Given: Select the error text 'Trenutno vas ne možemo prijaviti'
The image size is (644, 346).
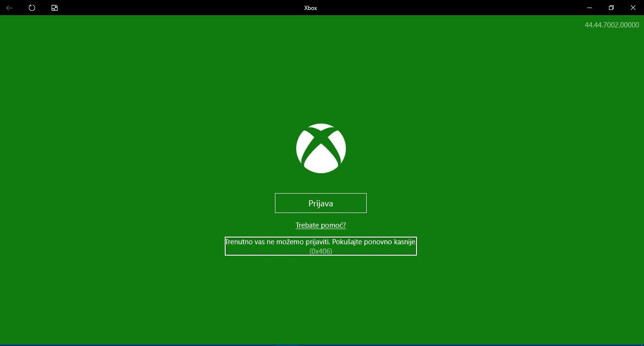Looking at the screenshot, I should (x=277, y=242).
